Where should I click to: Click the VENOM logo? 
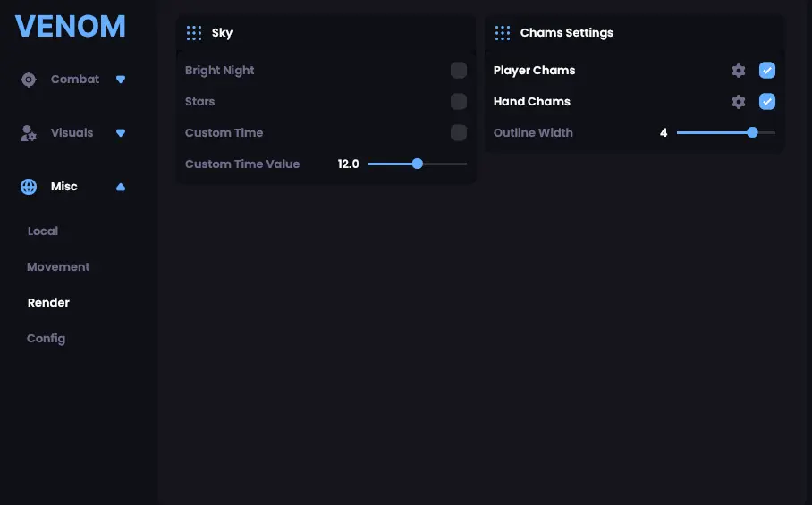pyautogui.click(x=71, y=27)
